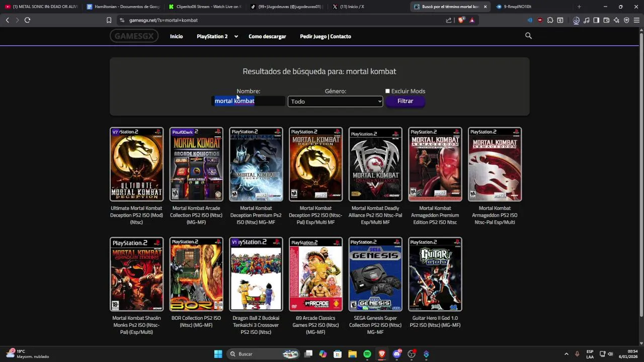
Task: Open Windows Start menu
Action: [x=218, y=354]
